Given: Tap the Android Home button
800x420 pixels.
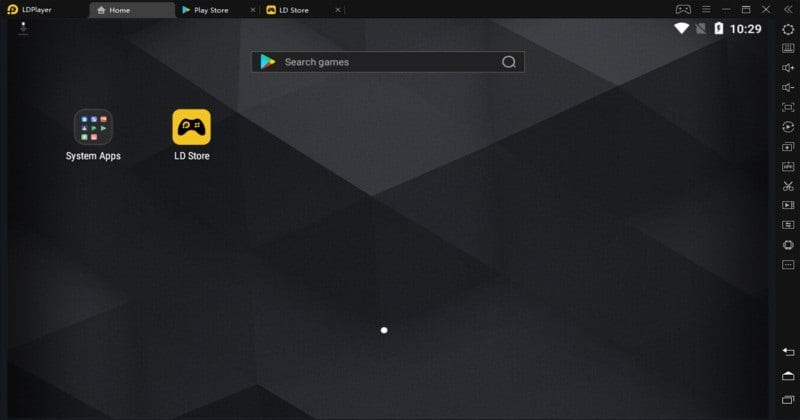Looking at the screenshot, I should pos(788,376).
